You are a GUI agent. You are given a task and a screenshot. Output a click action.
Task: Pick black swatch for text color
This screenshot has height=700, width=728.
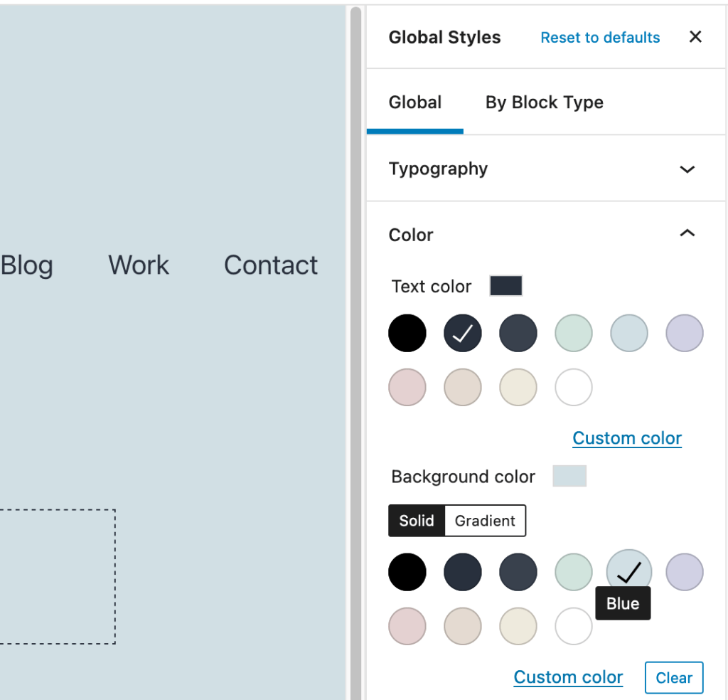coord(407,334)
